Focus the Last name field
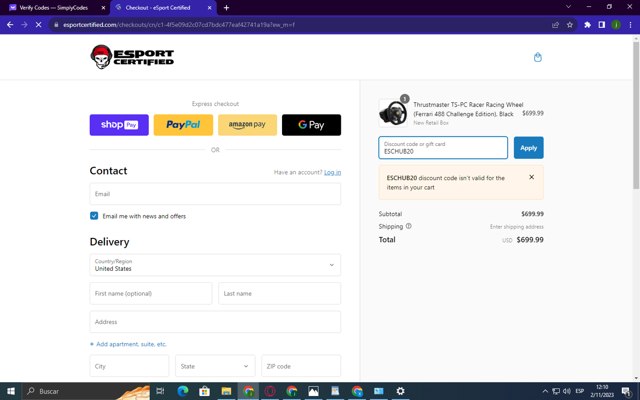This screenshot has height=400, width=640. pyautogui.click(x=280, y=293)
